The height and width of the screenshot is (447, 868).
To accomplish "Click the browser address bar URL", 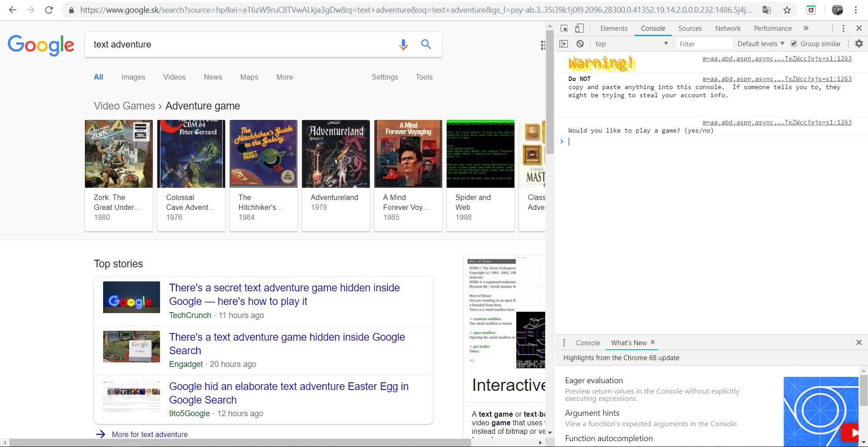I will [415, 10].
